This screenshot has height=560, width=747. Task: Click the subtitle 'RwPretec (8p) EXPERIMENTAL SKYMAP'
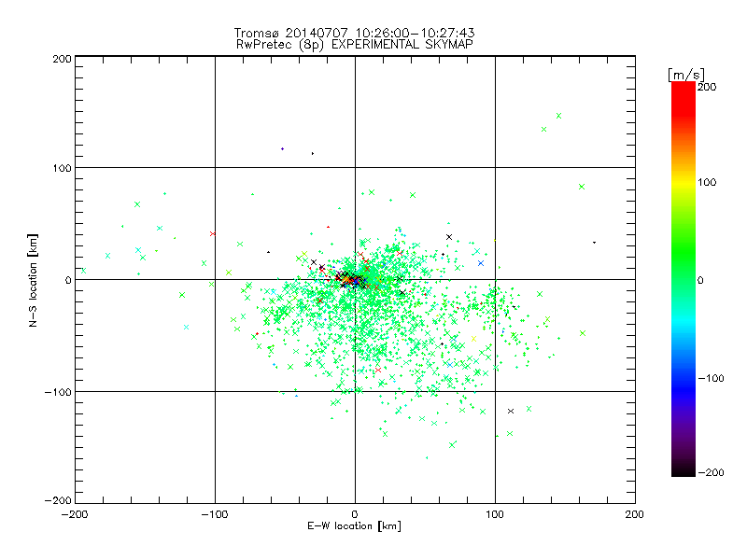(355, 45)
